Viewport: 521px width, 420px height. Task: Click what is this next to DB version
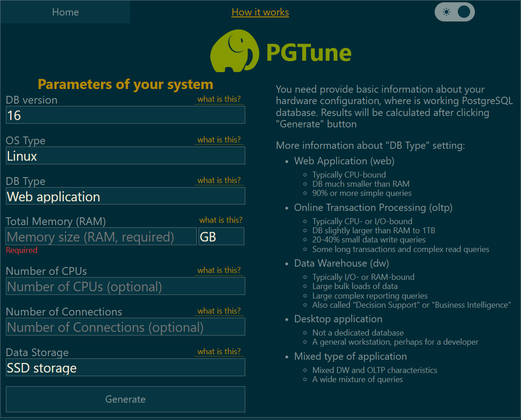click(x=219, y=99)
